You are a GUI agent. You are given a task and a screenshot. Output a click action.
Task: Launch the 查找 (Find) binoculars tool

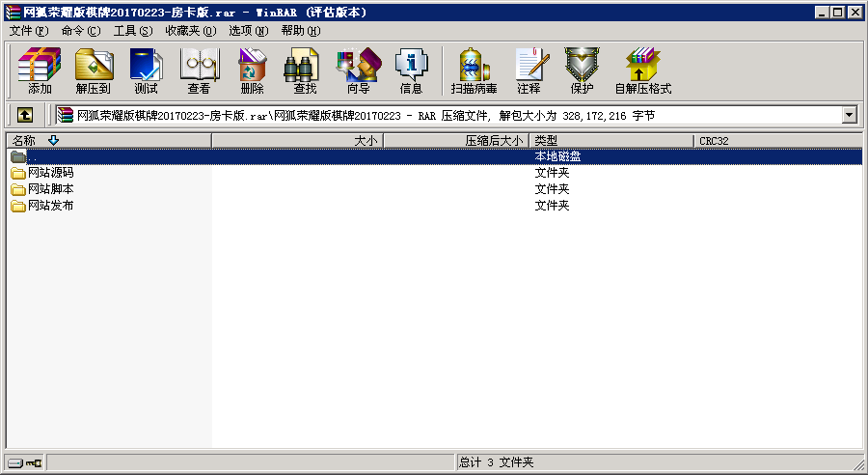click(x=305, y=71)
